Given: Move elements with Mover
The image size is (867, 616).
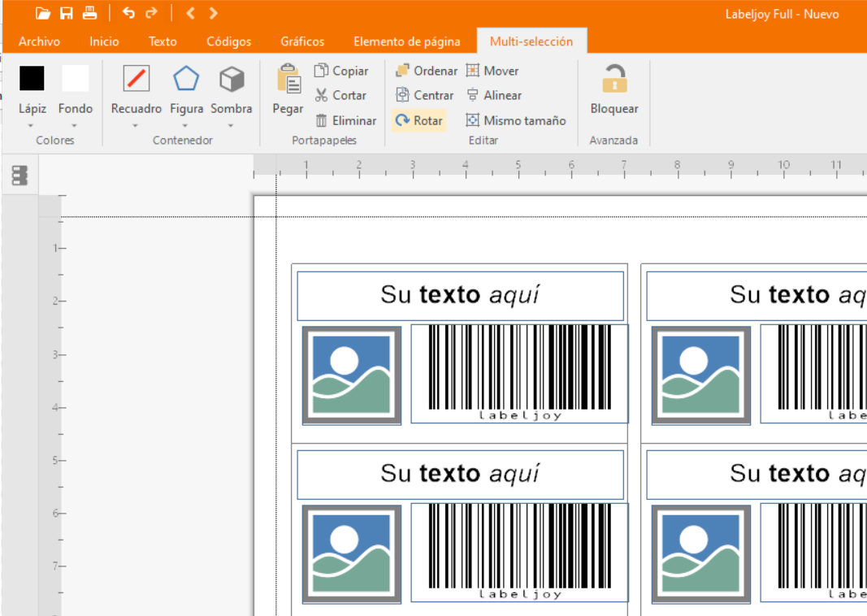Looking at the screenshot, I should [x=492, y=71].
